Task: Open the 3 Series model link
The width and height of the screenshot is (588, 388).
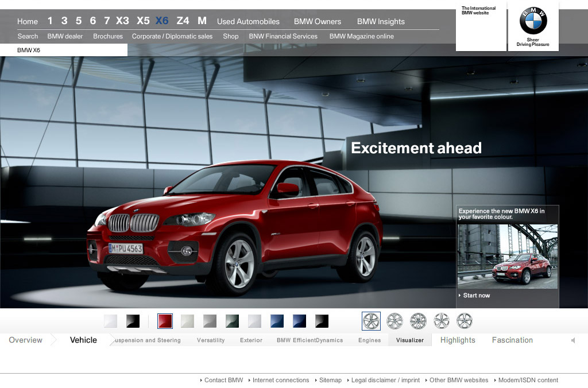Action: point(64,21)
